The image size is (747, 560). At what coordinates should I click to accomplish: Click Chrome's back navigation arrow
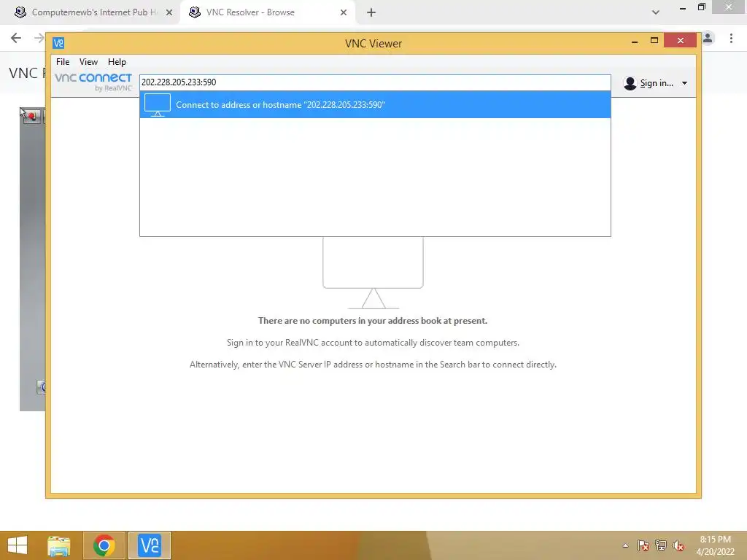(16, 38)
